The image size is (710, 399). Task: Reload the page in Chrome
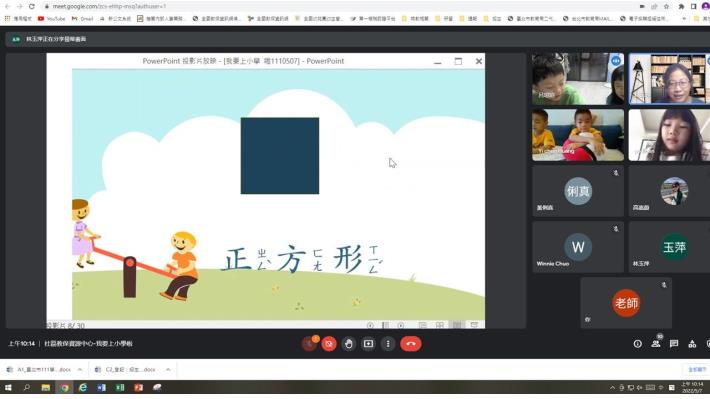[31, 6]
